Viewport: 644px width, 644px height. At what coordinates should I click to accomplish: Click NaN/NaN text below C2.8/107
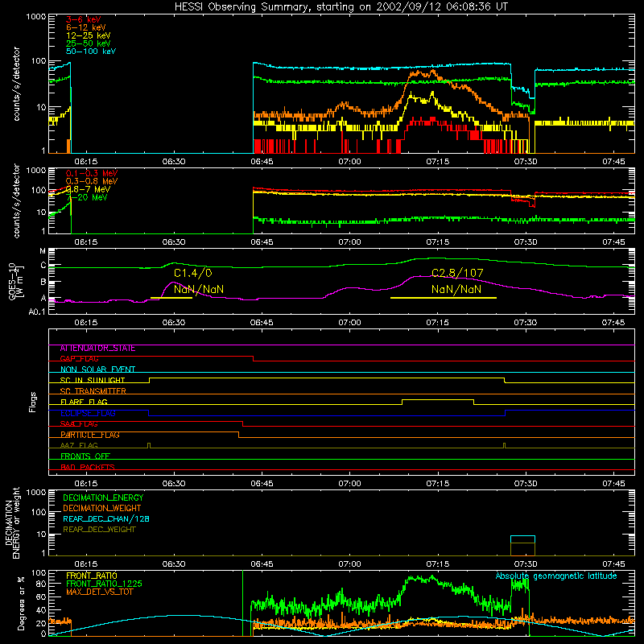point(456,289)
